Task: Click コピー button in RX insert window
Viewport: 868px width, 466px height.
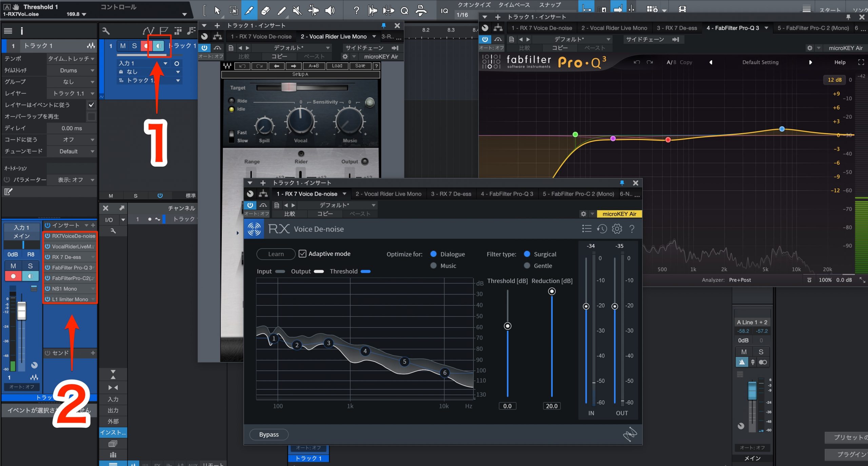Action: pyautogui.click(x=325, y=214)
